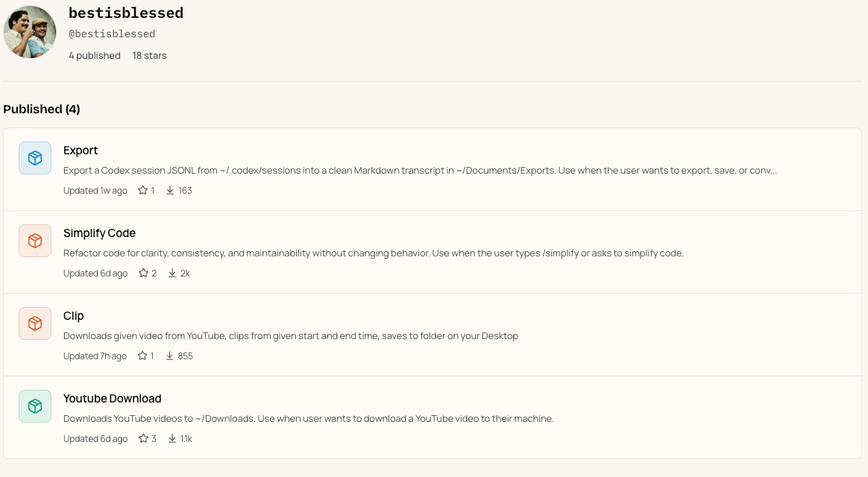Click the Clip description about clipping YouTube video

click(291, 336)
